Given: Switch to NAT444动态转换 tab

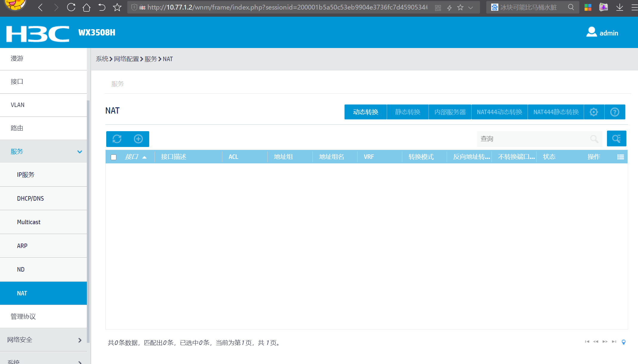Looking at the screenshot, I should (x=500, y=112).
